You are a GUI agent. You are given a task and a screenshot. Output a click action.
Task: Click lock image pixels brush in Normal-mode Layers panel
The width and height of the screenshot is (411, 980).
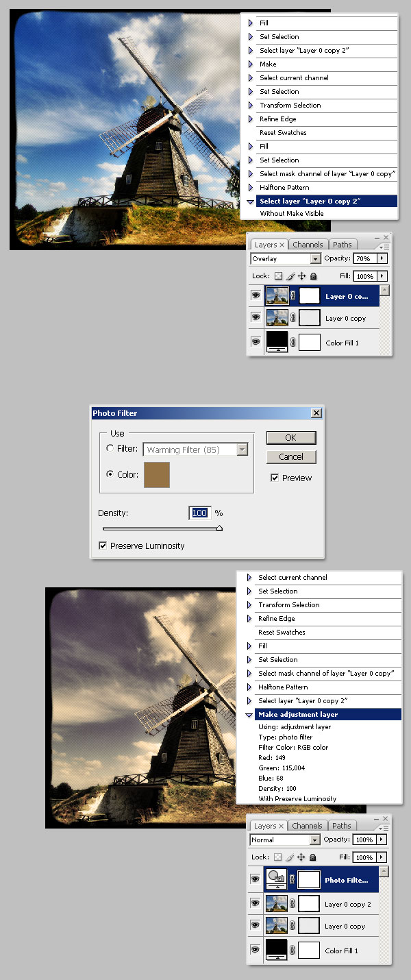coord(289,857)
